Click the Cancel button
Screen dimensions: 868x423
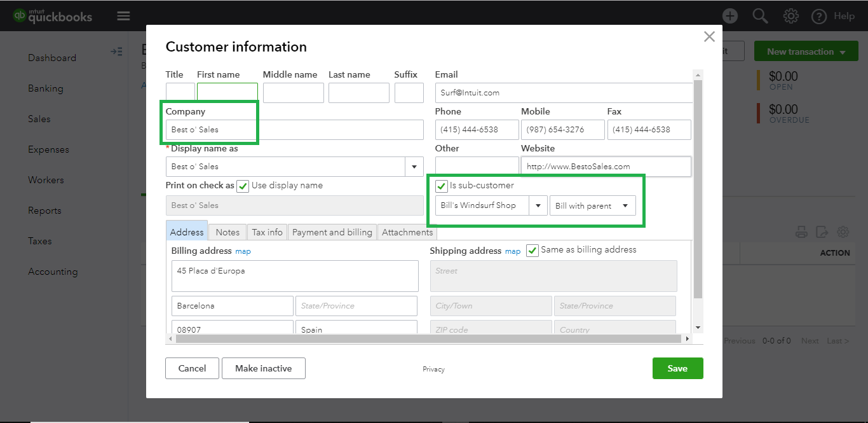click(192, 368)
